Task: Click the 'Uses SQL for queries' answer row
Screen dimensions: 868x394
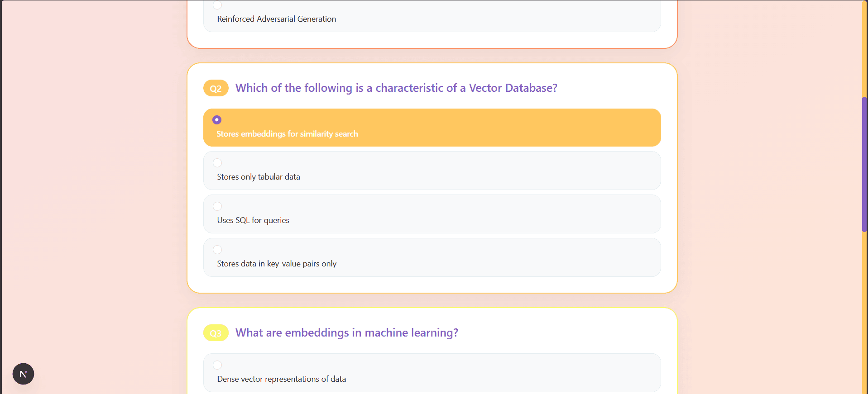Action: point(432,214)
